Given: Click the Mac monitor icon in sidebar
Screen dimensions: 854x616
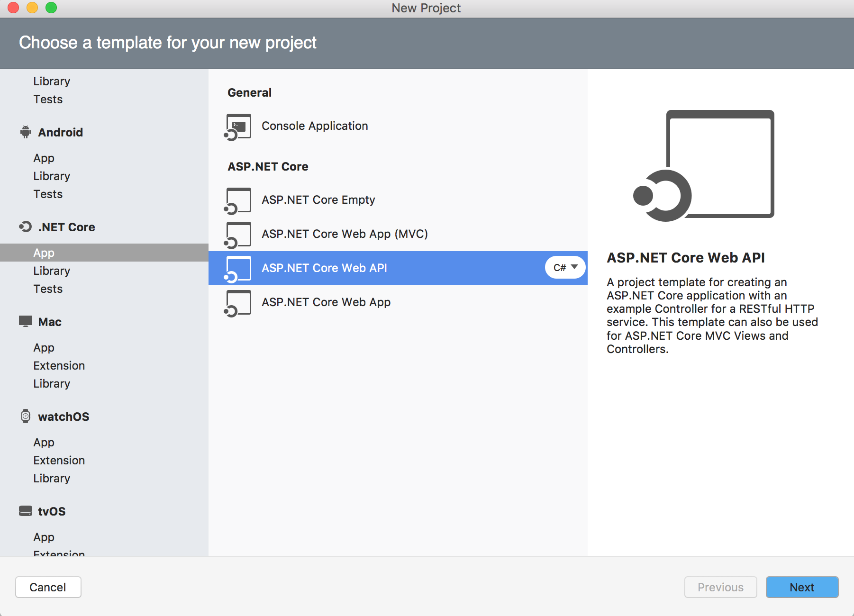Looking at the screenshot, I should coord(26,321).
